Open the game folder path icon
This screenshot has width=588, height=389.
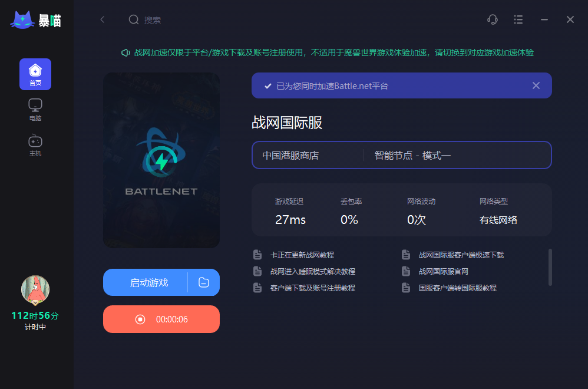(x=204, y=282)
